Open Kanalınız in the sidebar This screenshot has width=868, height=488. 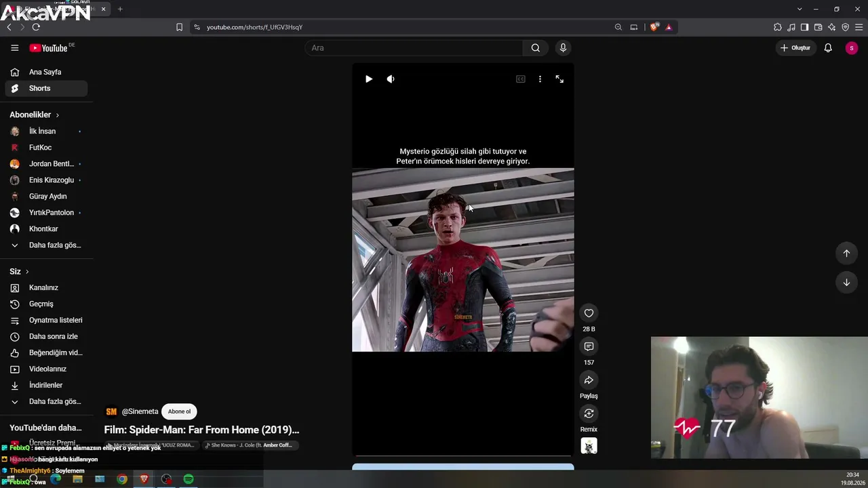pyautogui.click(x=46, y=288)
